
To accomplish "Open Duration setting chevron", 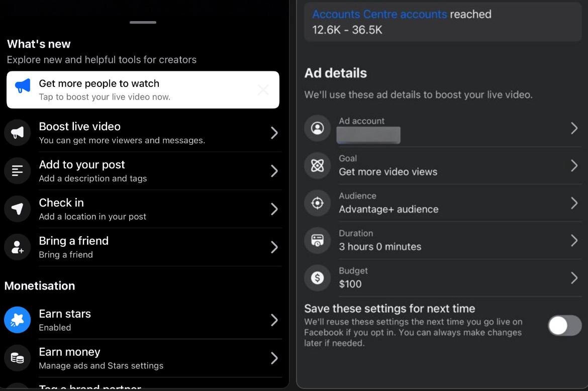I will pos(574,240).
